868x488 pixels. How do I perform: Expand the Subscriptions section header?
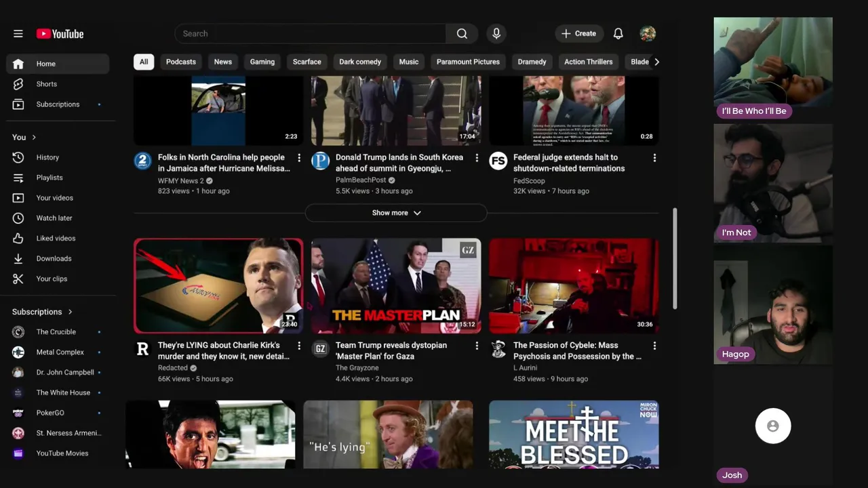tap(42, 312)
